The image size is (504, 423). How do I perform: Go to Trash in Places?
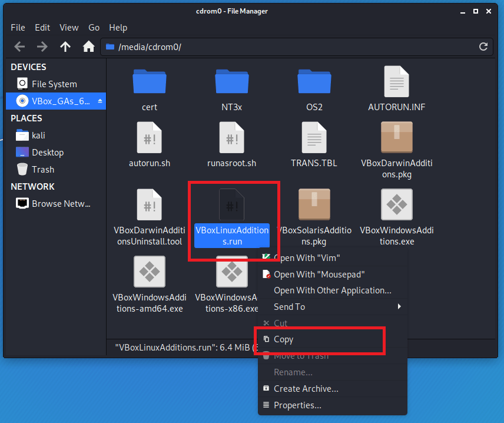43,170
